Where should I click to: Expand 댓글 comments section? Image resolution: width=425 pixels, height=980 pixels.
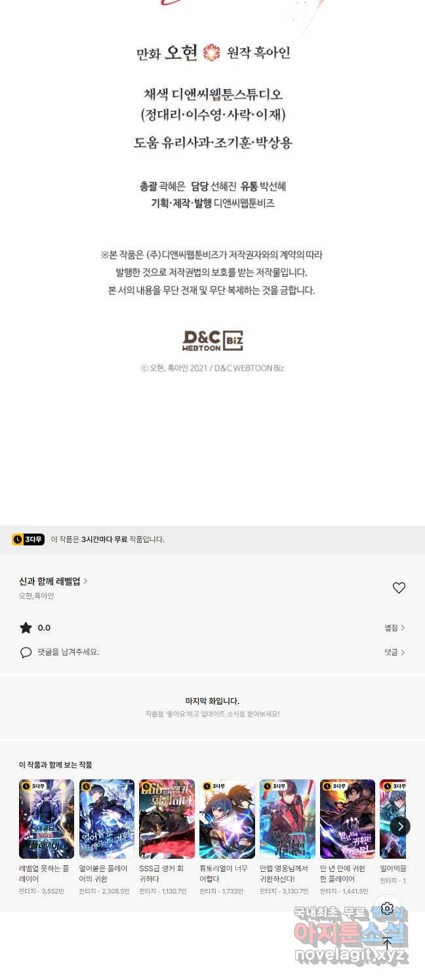tap(394, 652)
